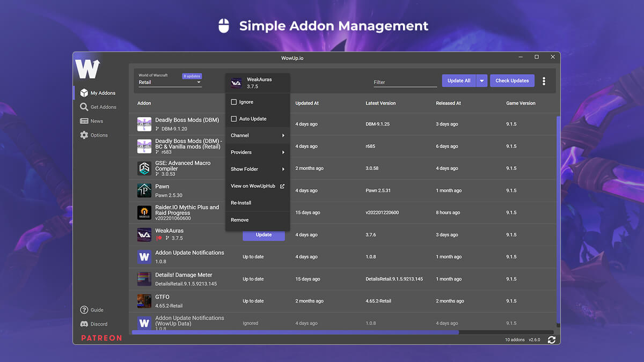Expand the Providers submenu

pos(258,152)
